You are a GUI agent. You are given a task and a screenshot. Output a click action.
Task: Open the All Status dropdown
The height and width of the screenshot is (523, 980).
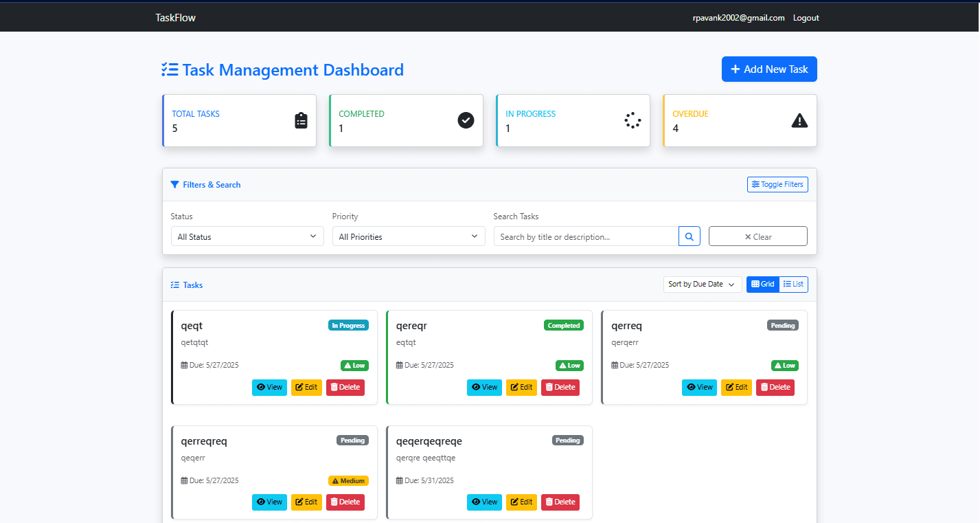(x=247, y=236)
